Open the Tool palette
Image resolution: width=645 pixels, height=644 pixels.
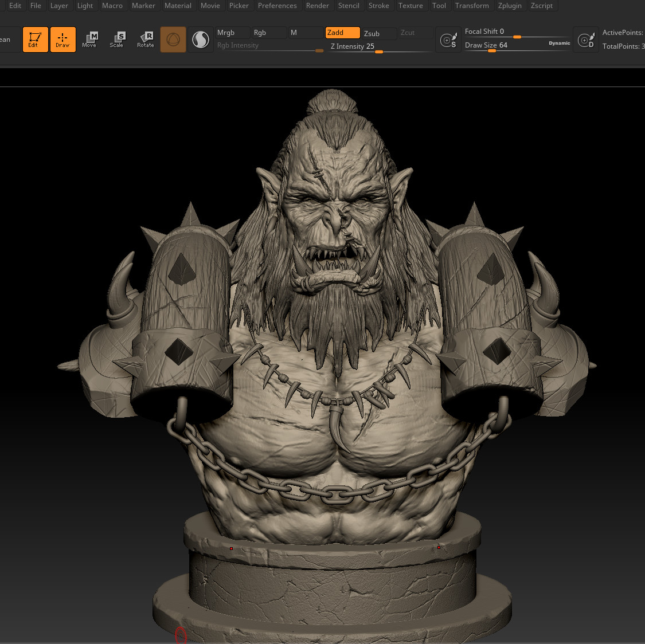[439, 5]
